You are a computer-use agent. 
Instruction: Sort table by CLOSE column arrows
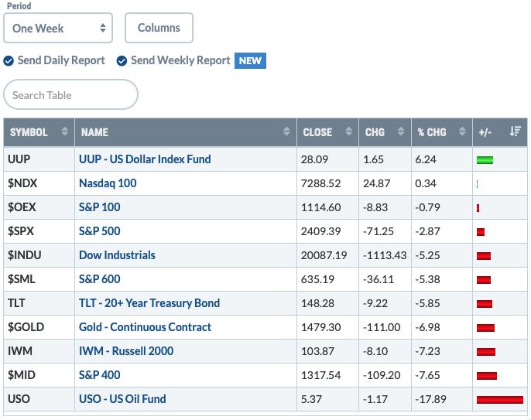[348, 131]
